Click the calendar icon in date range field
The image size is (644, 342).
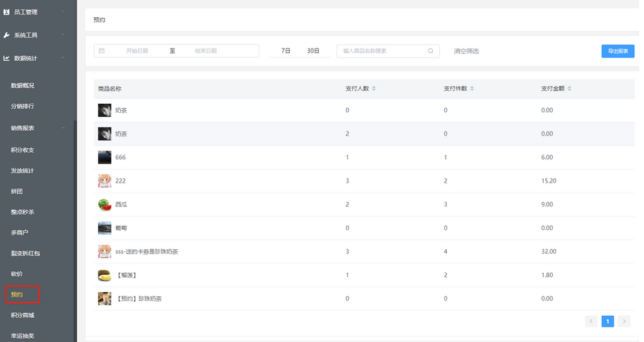pos(102,51)
